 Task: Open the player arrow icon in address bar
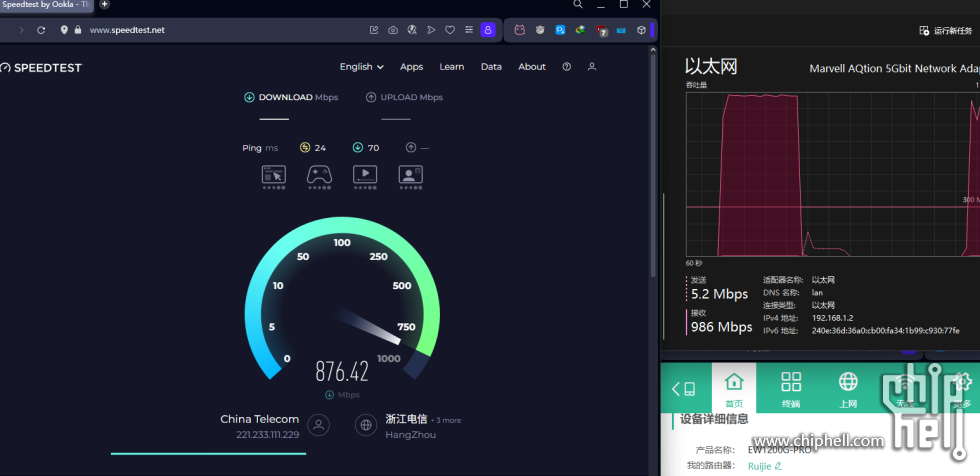tap(431, 30)
